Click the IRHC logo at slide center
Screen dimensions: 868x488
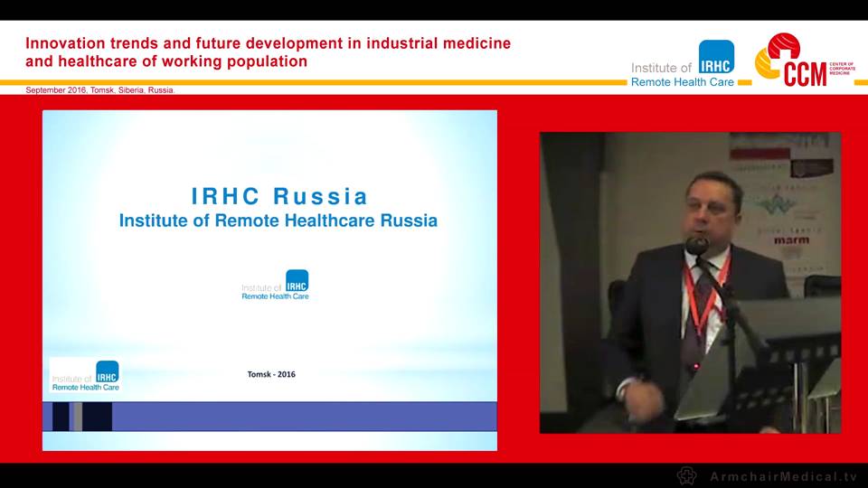[275, 285]
